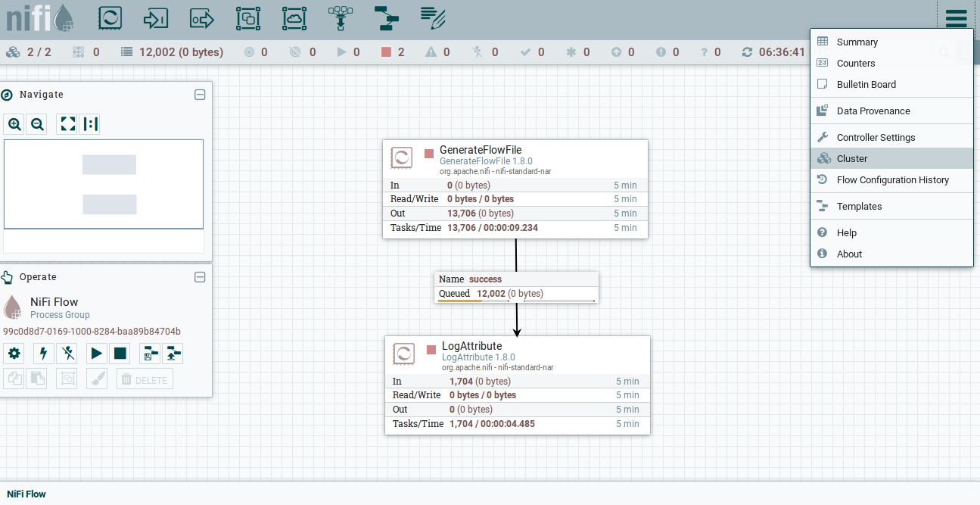Click the process group ID text
Viewport: 980px width, 505px height.
click(x=92, y=332)
